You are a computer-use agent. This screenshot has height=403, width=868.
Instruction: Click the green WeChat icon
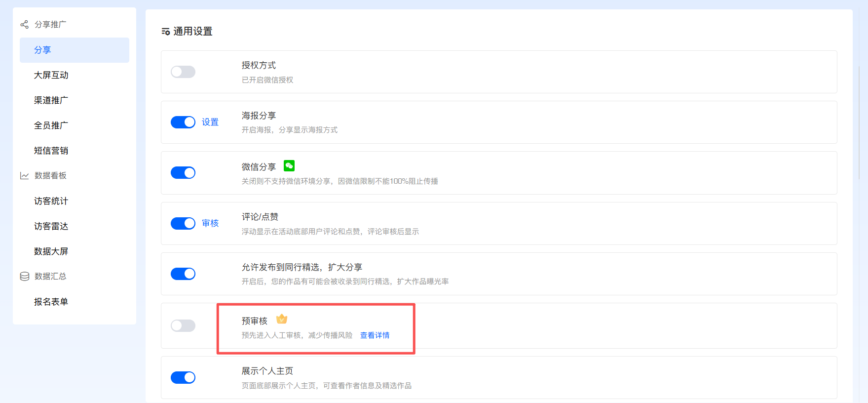click(289, 166)
